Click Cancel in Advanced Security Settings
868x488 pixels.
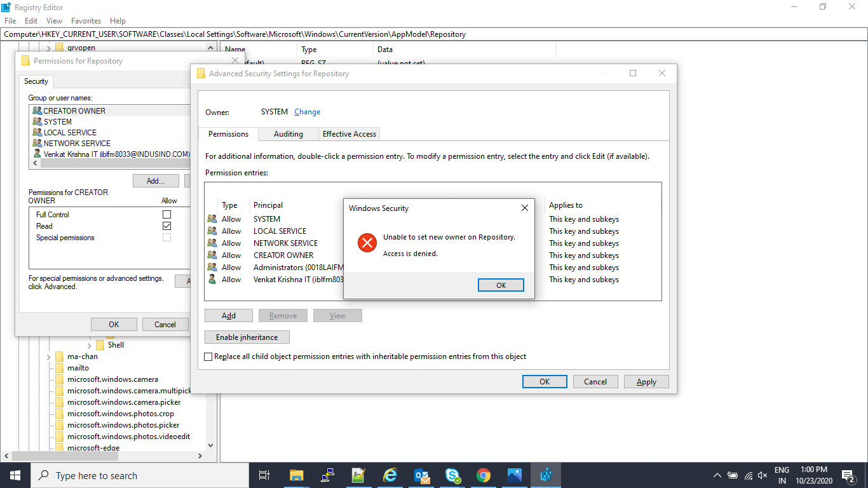point(595,382)
